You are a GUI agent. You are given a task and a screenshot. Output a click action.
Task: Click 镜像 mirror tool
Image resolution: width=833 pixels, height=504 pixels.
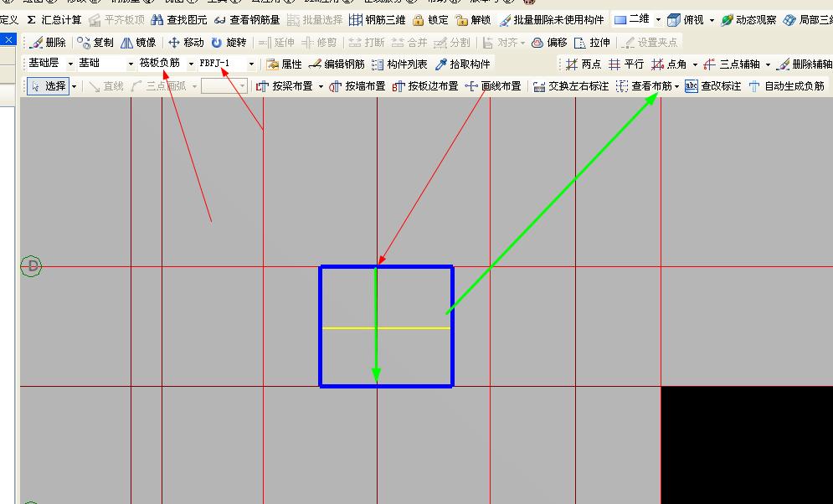pos(138,43)
